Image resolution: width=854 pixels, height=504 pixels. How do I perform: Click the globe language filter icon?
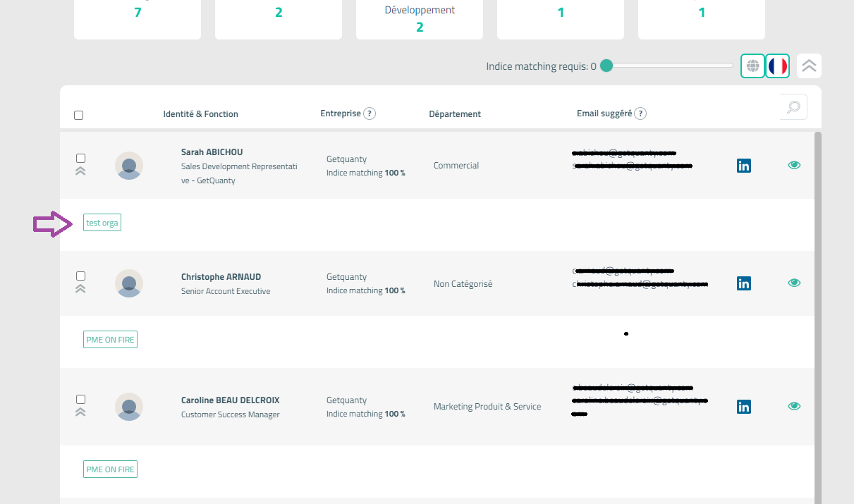click(752, 66)
